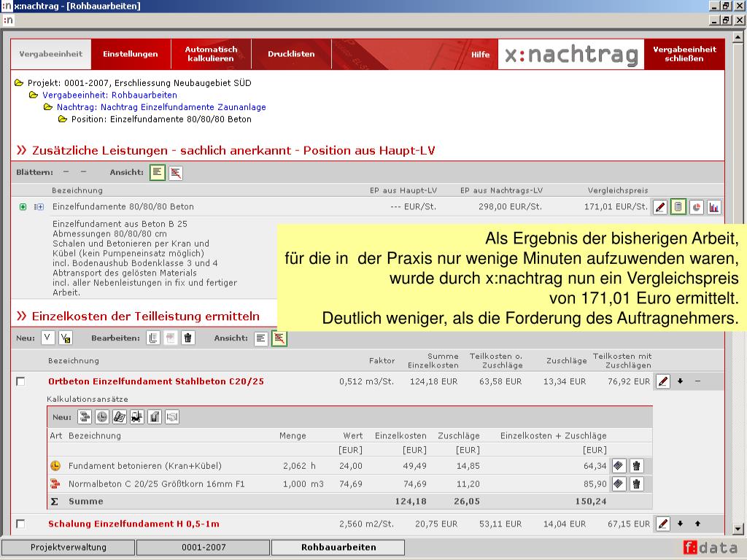Click the trash icon under Bearbeiten
747x560 pixels.
click(x=187, y=338)
